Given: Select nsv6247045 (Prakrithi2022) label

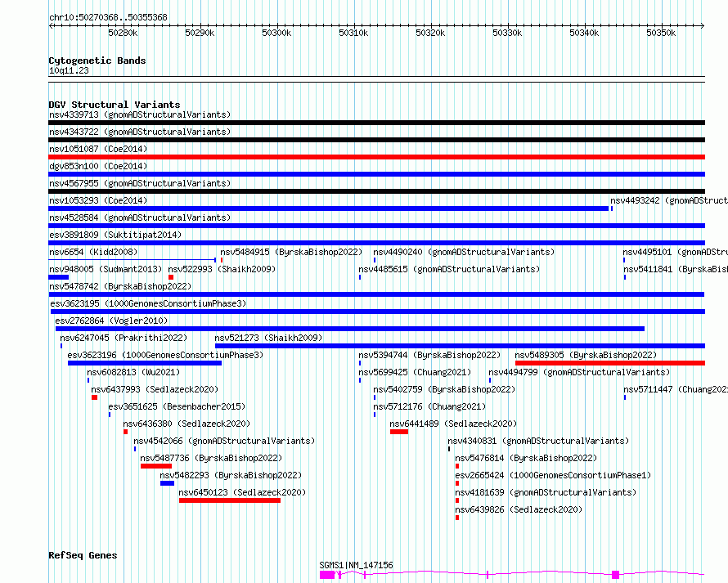Looking at the screenshot, I should (x=124, y=338).
